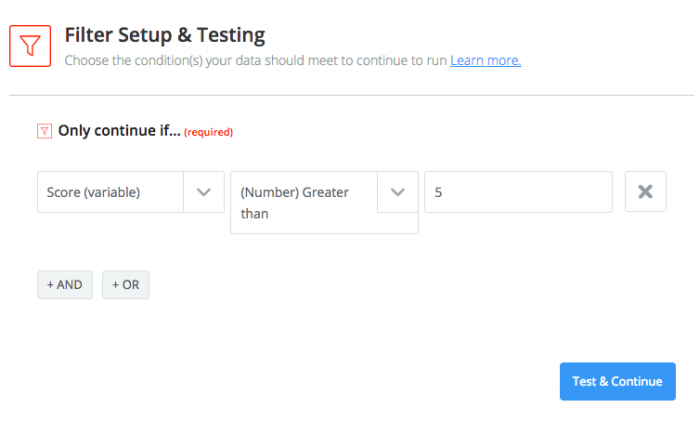Click the red (required) indicator text
This screenshot has width=700, height=421.
[x=208, y=132]
